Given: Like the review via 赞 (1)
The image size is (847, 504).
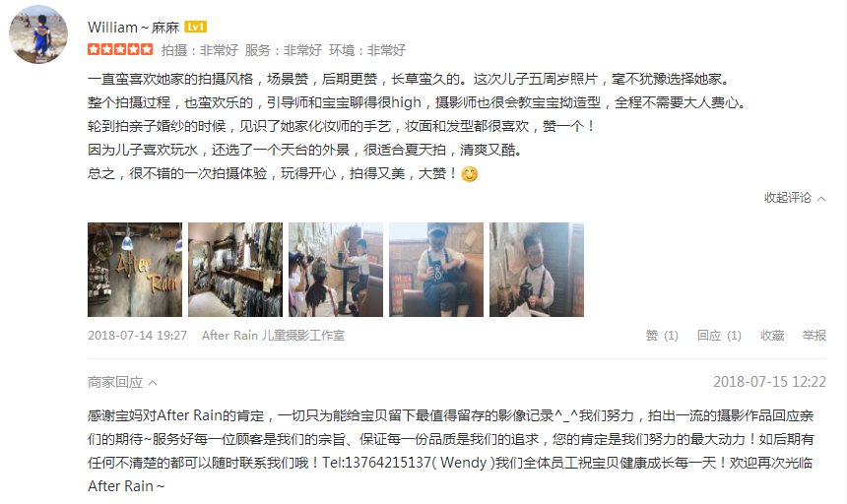Looking at the screenshot, I should [662, 336].
